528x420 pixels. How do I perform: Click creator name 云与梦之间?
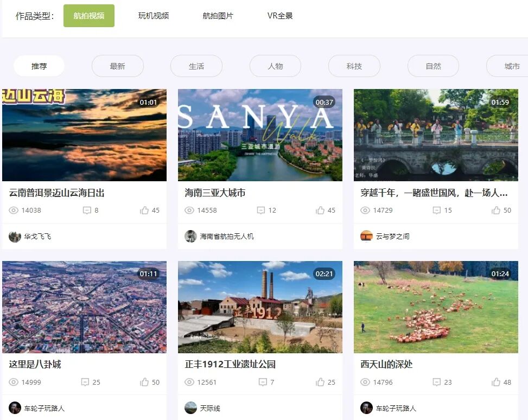click(393, 236)
